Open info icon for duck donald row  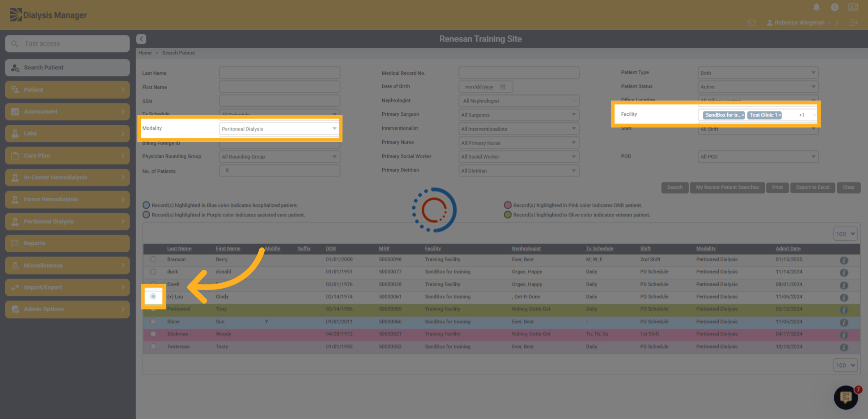(844, 272)
